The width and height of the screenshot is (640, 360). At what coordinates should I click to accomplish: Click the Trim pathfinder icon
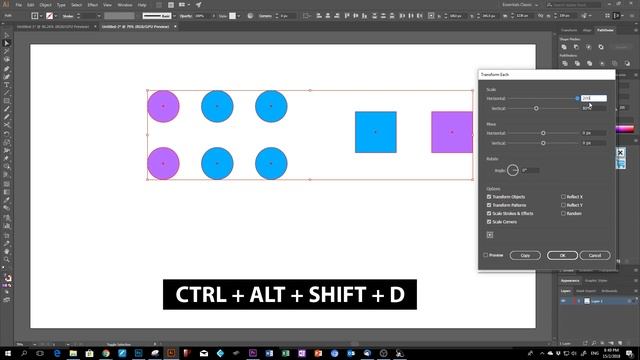tap(577, 63)
